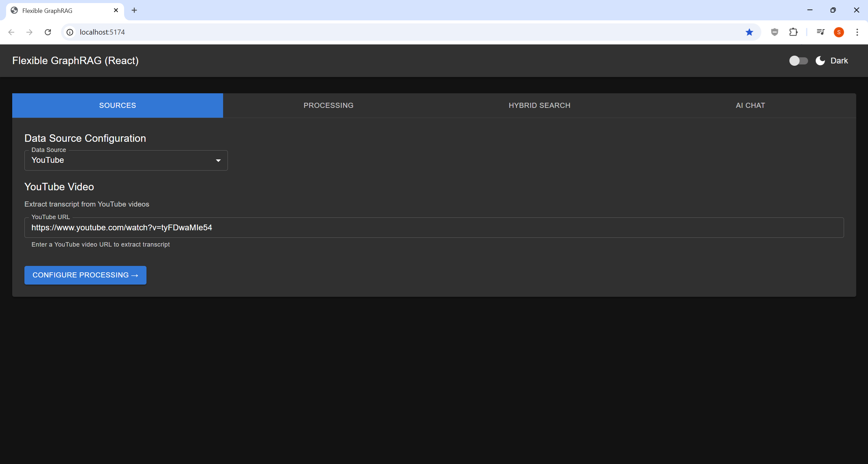Viewport: 868px width, 464px height.
Task: Open the site information icon near the address bar
Action: click(70, 32)
